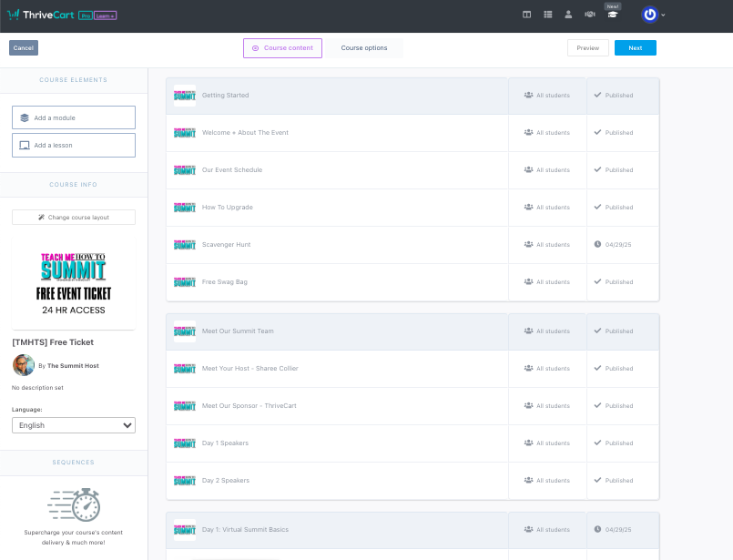Go to Next step

[x=636, y=47]
